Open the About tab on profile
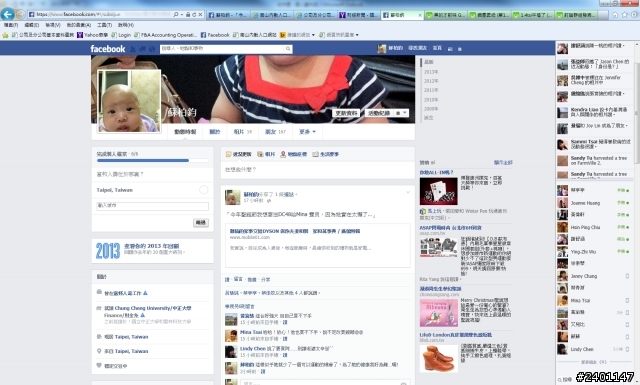 click(215, 132)
